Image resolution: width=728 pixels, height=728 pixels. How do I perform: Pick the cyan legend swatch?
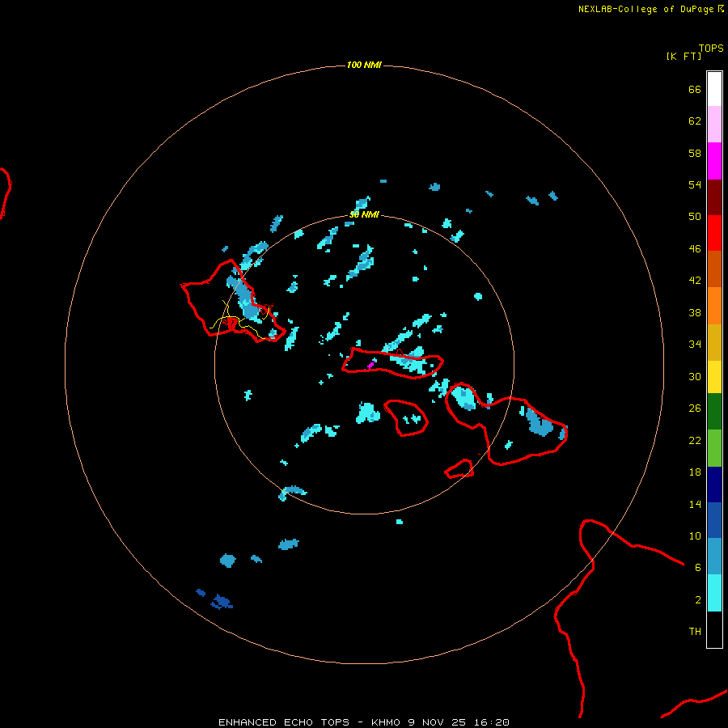click(x=714, y=593)
